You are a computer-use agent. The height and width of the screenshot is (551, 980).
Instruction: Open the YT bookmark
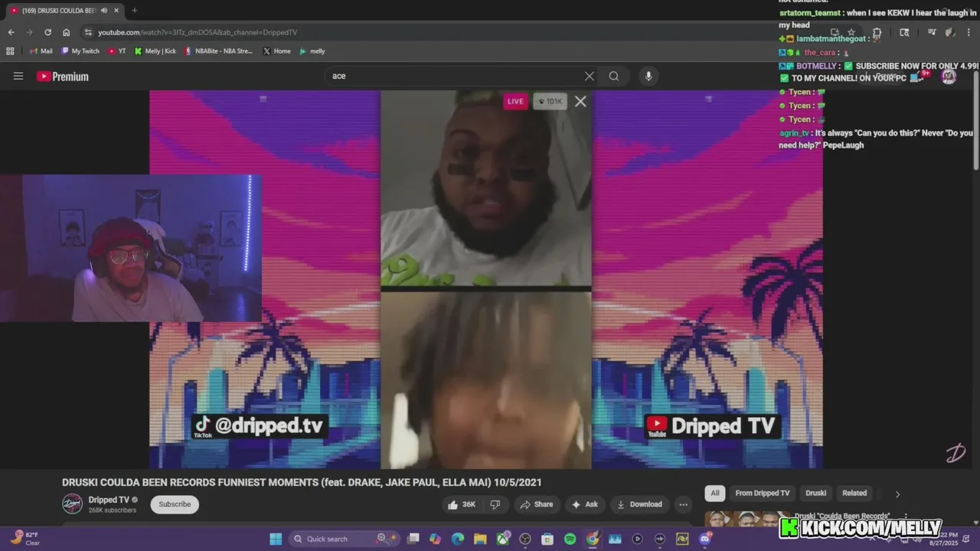point(116,51)
